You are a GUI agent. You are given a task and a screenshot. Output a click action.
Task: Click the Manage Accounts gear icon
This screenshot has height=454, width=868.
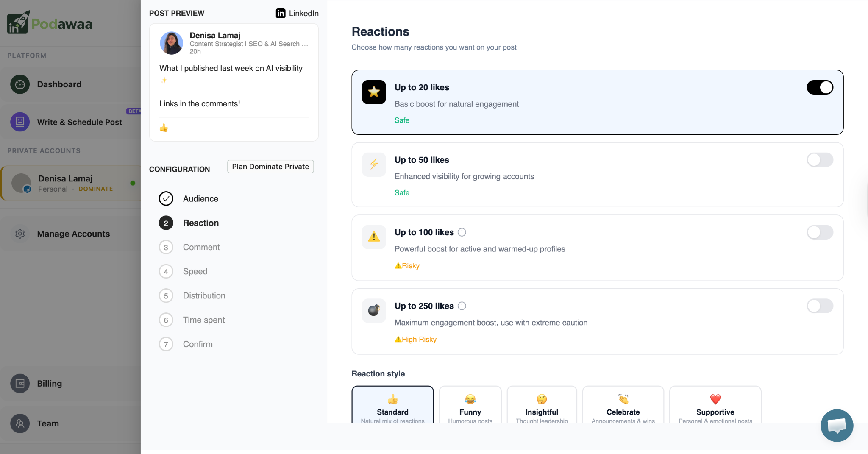pos(19,234)
